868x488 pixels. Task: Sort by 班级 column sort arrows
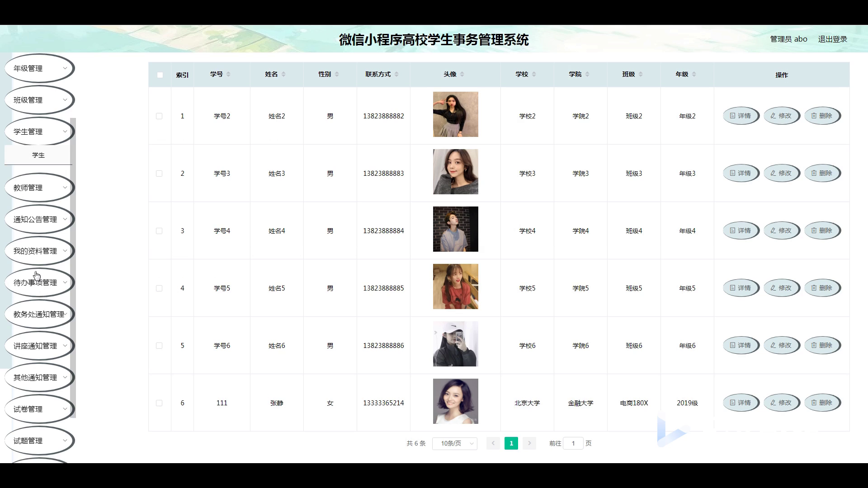tap(641, 75)
